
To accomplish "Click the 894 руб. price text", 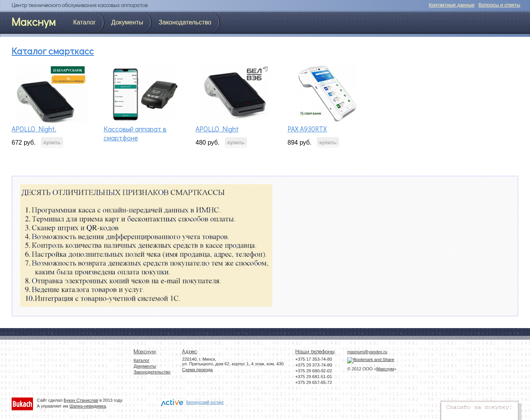I will tap(299, 142).
